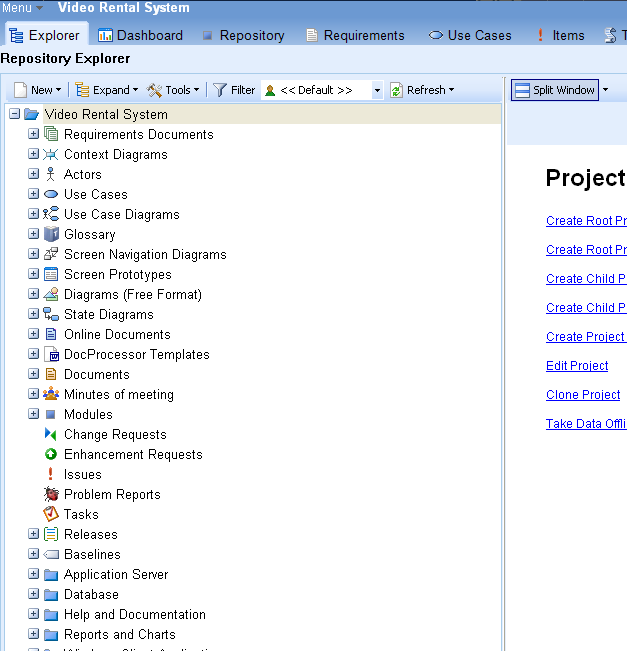Switch to the Repository tab
627x651 pixels.
coord(243,35)
